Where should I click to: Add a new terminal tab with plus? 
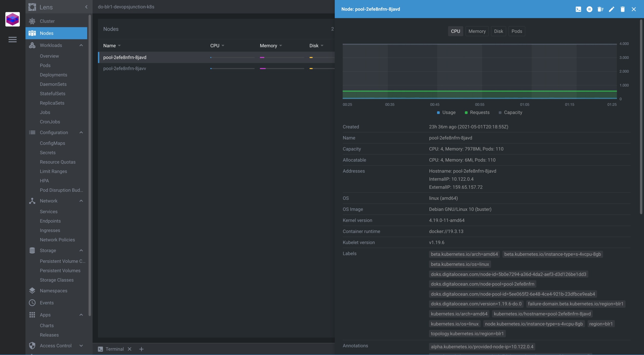(141, 349)
